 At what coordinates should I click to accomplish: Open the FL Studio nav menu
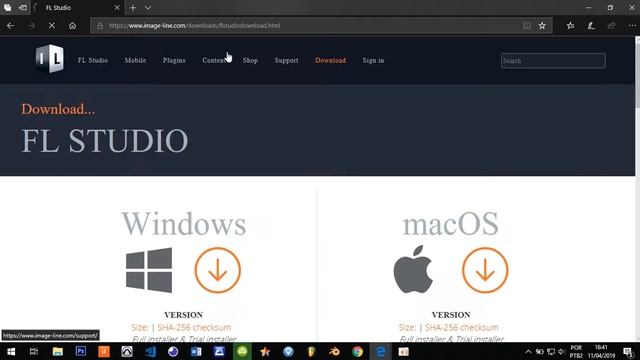point(93,60)
